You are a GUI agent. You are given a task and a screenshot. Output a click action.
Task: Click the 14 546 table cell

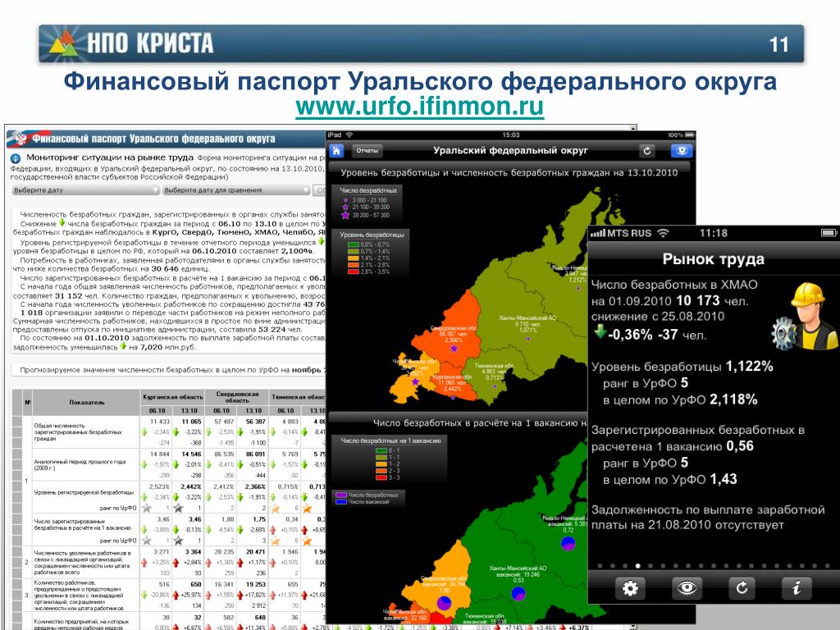click(191, 454)
